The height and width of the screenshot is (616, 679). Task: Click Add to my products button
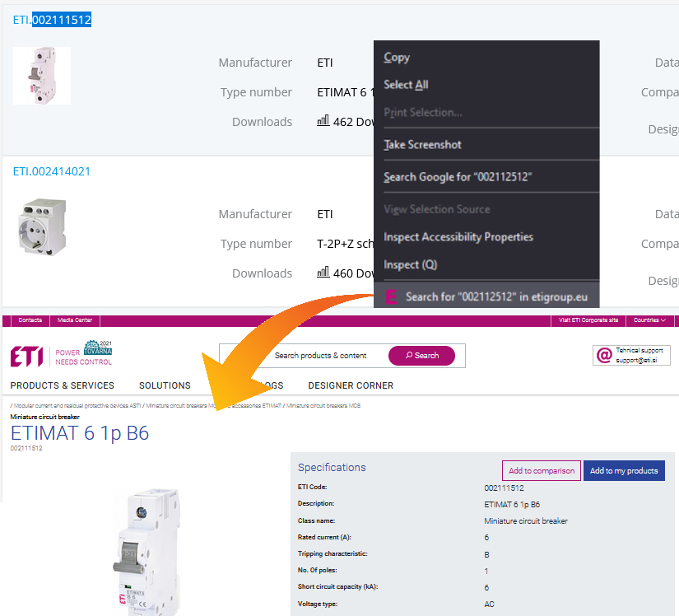624,471
